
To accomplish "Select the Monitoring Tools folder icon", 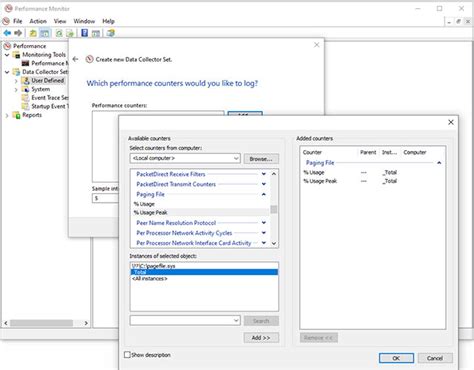I will tap(16, 55).
